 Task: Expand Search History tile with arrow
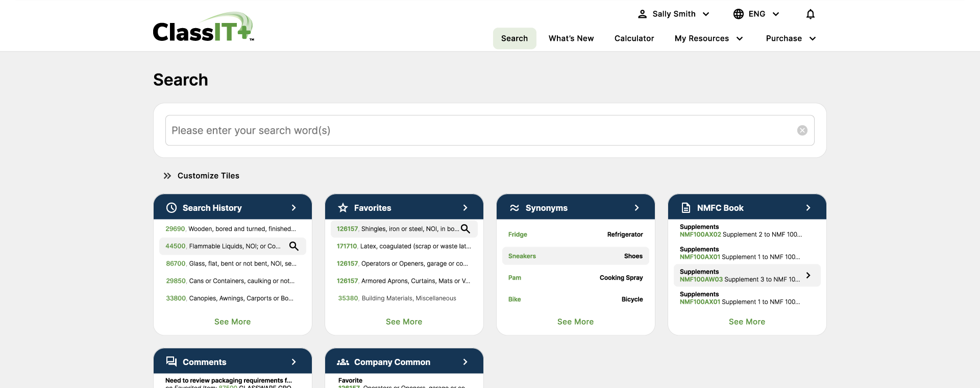[x=293, y=208]
